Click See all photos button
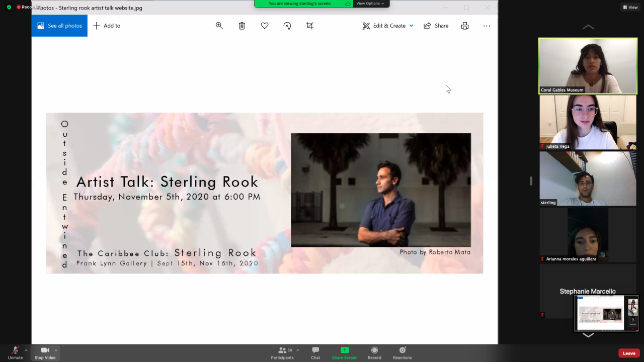Screen dimensions: 644x362 pyautogui.click(x=59, y=26)
